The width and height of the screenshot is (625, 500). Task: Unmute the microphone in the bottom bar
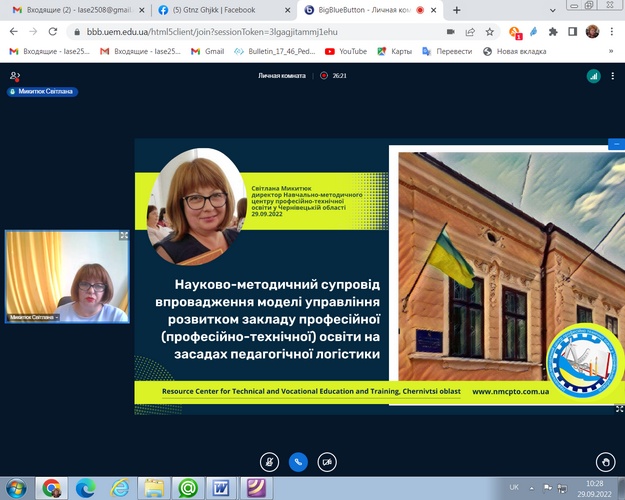(268, 462)
